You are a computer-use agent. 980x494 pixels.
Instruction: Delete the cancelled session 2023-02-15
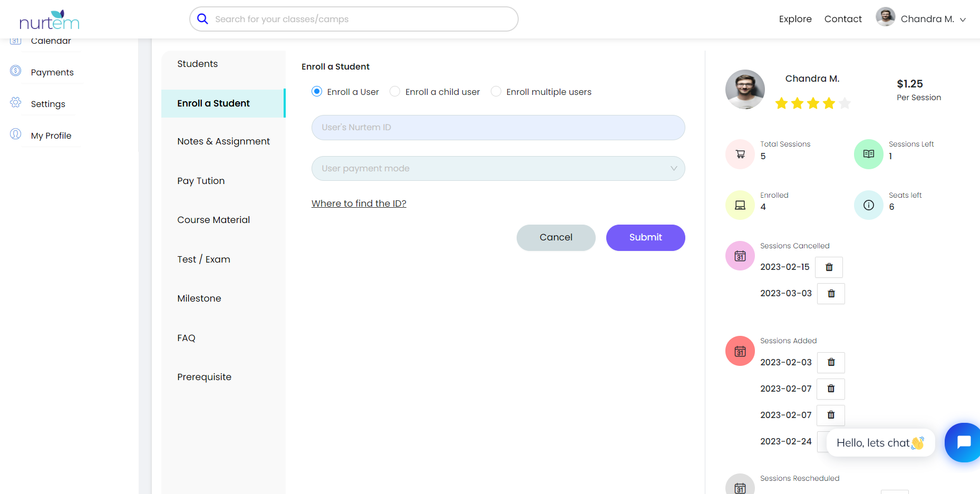pos(829,267)
